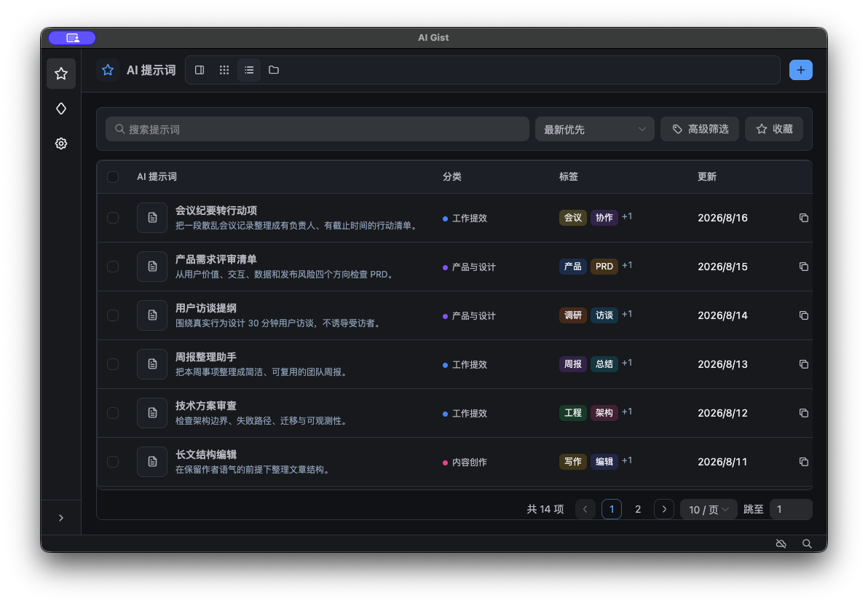The width and height of the screenshot is (868, 606).
Task: Open the 技术方案审查 title
Action: point(206,406)
